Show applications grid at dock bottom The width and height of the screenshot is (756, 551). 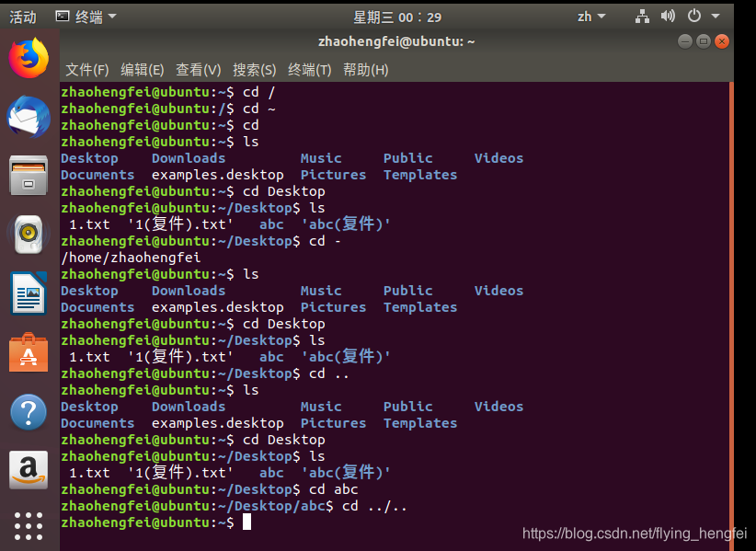[29, 526]
